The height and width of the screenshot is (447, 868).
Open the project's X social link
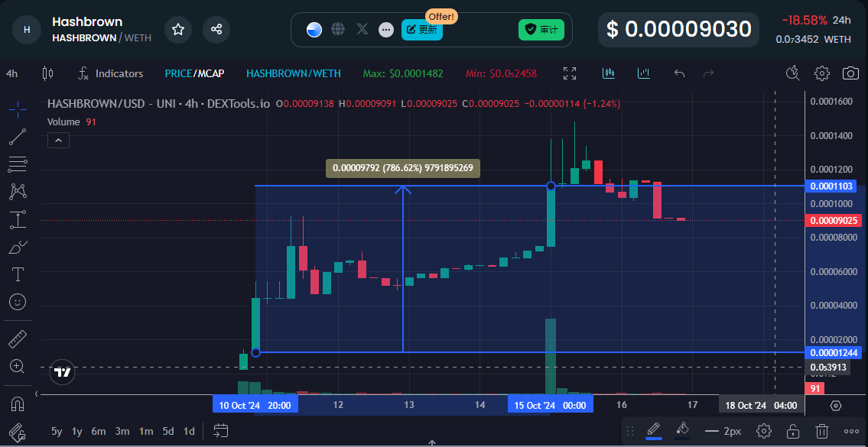[x=362, y=29]
